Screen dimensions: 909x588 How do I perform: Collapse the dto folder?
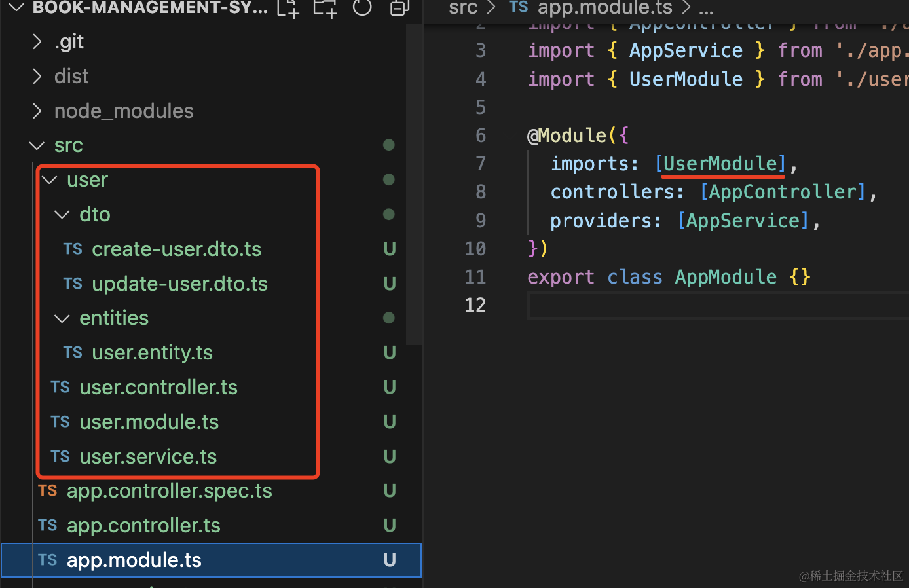tap(62, 215)
